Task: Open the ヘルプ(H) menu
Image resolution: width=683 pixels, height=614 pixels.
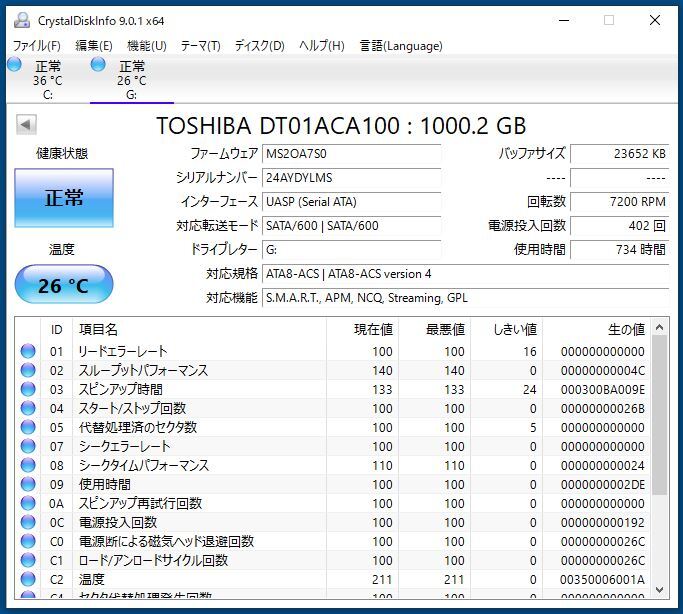Action: pyautogui.click(x=322, y=46)
